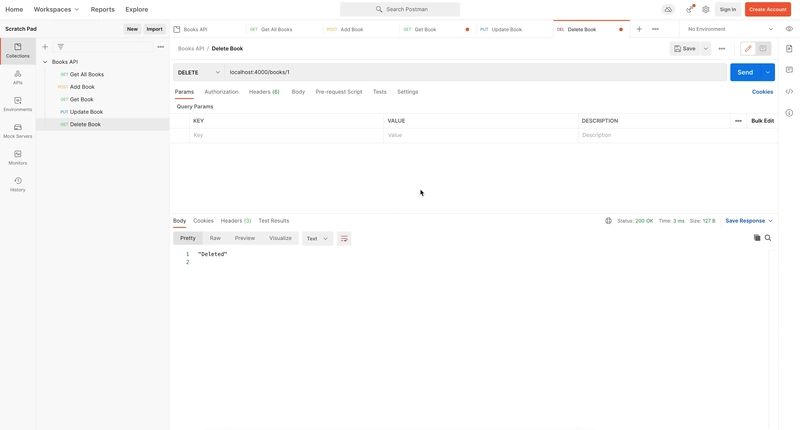800x430 pixels.
Task: Open the settings gear icon
Action: [706, 9]
